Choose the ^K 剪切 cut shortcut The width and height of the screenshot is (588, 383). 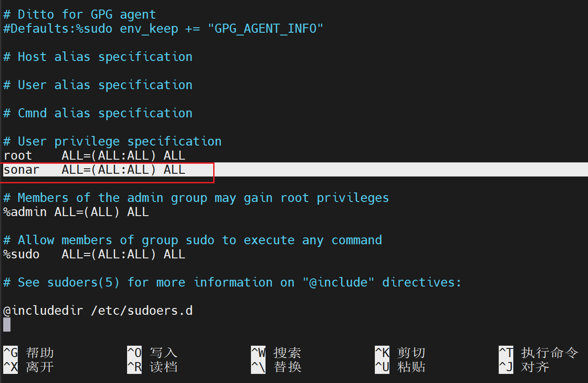pos(400,353)
